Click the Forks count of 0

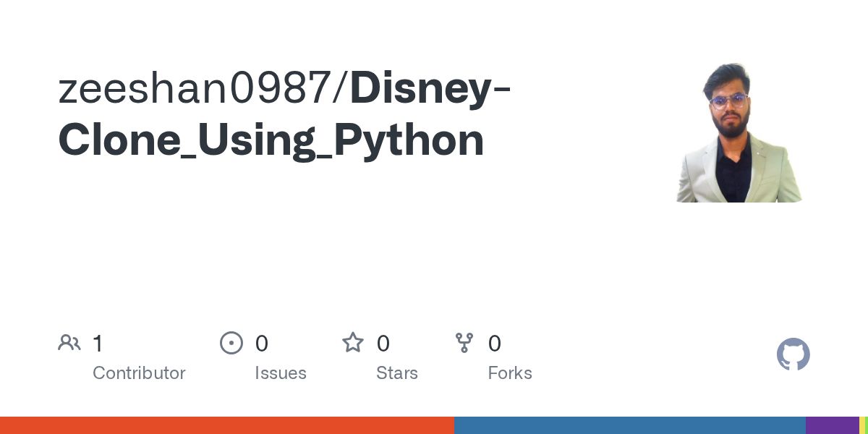point(495,344)
